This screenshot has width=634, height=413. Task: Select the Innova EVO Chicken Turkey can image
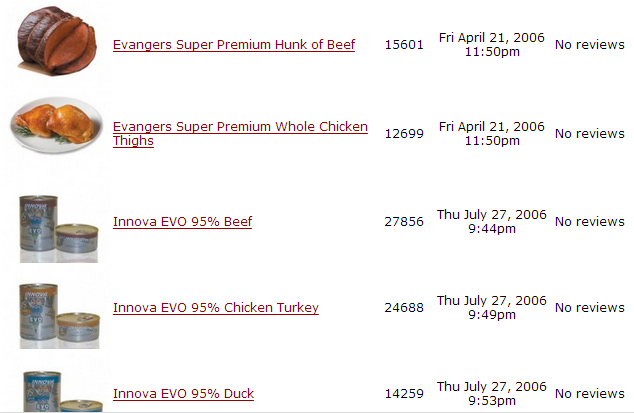(58, 312)
